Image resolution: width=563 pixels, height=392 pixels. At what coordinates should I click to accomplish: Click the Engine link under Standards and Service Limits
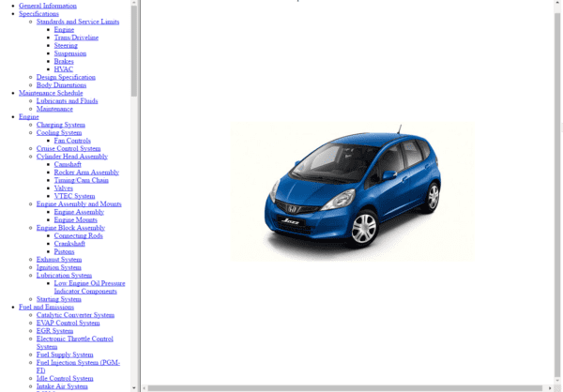click(x=64, y=29)
